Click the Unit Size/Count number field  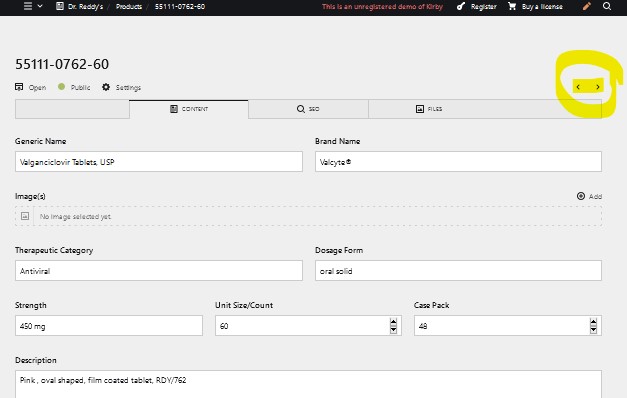coord(308,326)
